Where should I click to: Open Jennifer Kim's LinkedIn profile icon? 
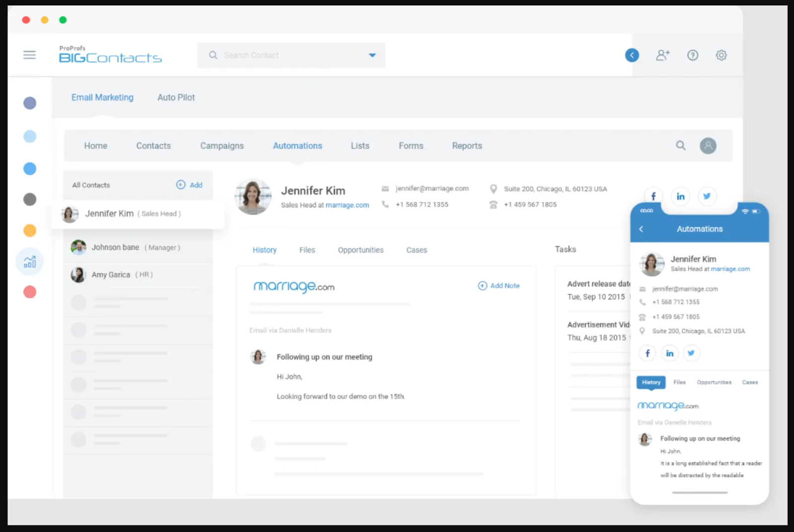pyautogui.click(x=680, y=196)
